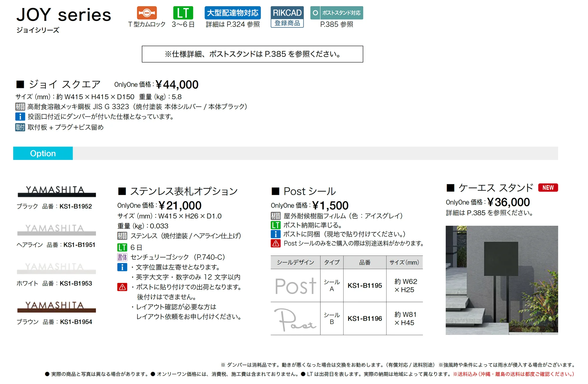Click the LT icon beside ポスト納期に準じる
588x384 pixels.
(x=276, y=225)
